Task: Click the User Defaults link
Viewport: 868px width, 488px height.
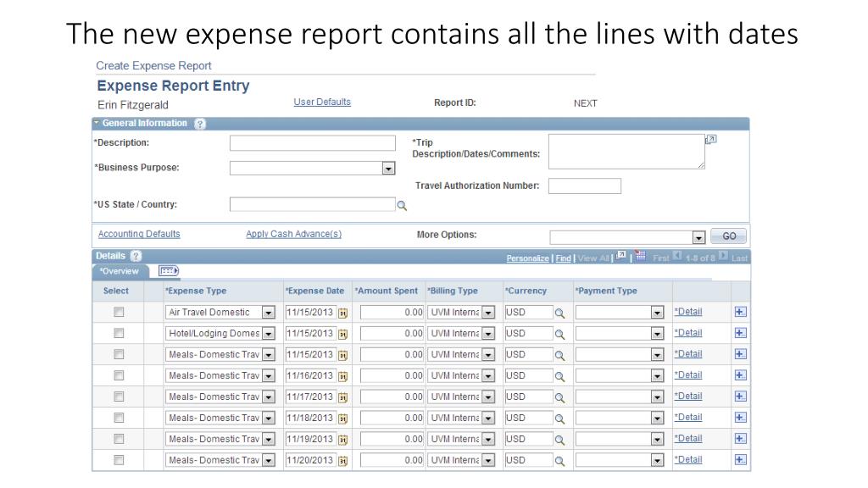Action: (322, 103)
